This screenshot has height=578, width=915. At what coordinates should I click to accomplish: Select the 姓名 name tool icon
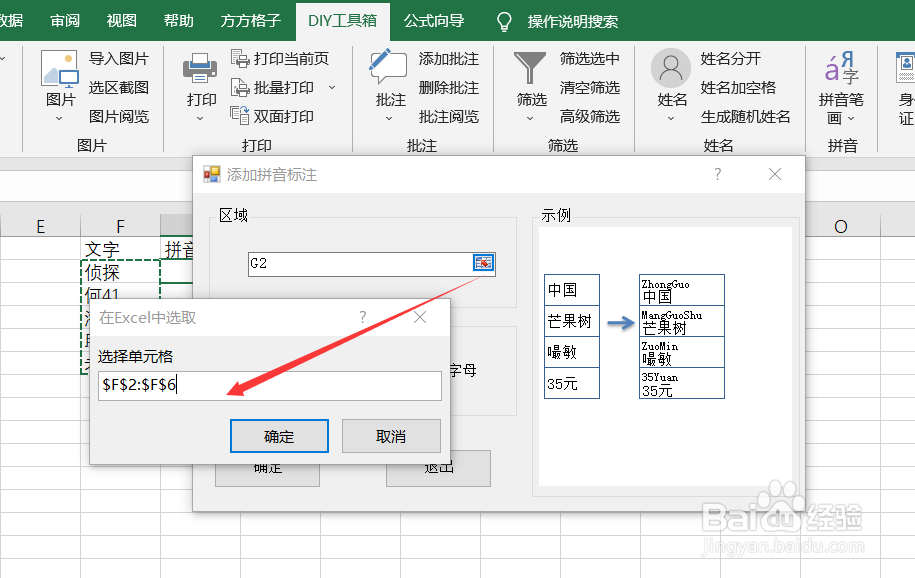click(670, 68)
